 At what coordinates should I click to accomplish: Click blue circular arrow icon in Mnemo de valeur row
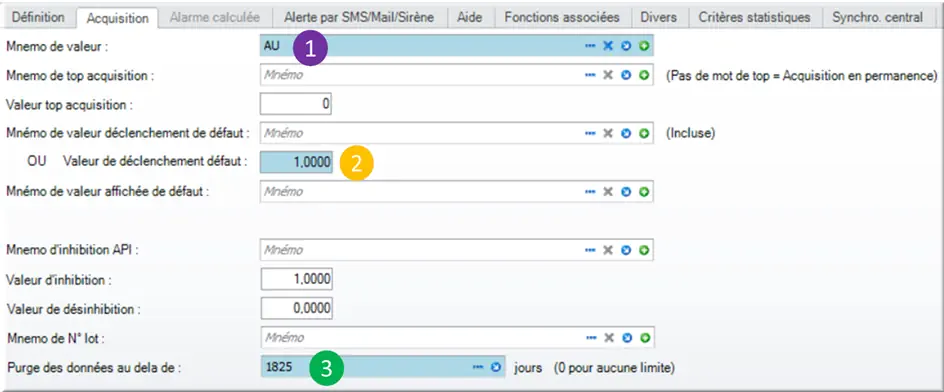(626, 46)
